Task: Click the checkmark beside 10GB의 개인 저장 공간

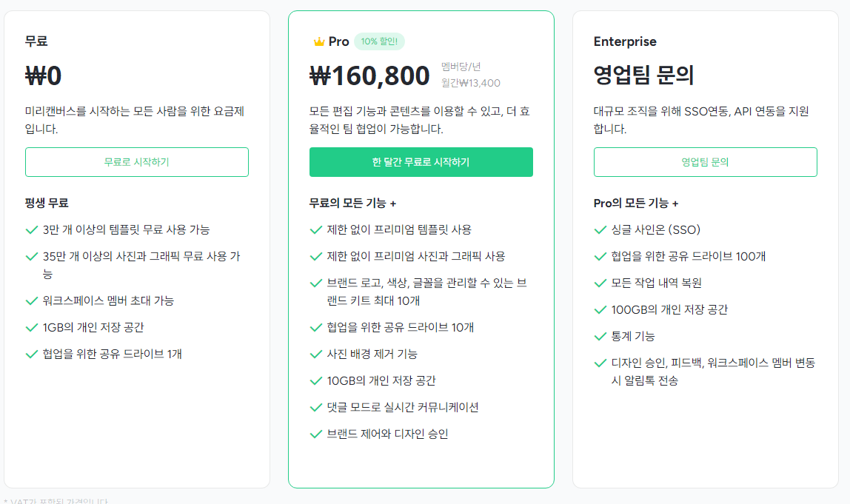Action: pyautogui.click(x=316, y=381)
